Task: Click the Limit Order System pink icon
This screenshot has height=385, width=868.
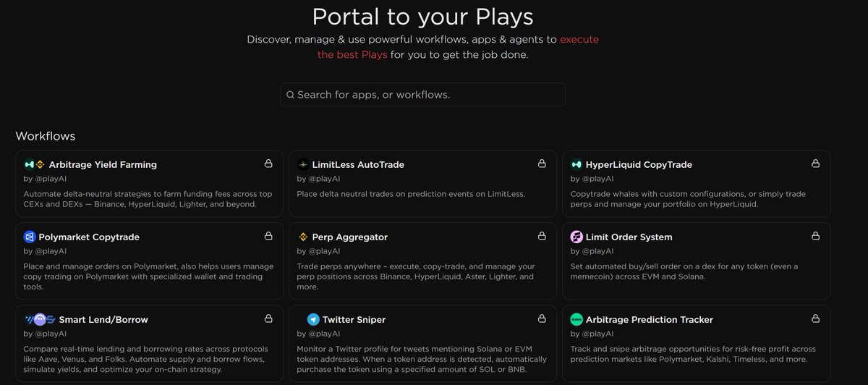Action: click(x=576, y=237)
